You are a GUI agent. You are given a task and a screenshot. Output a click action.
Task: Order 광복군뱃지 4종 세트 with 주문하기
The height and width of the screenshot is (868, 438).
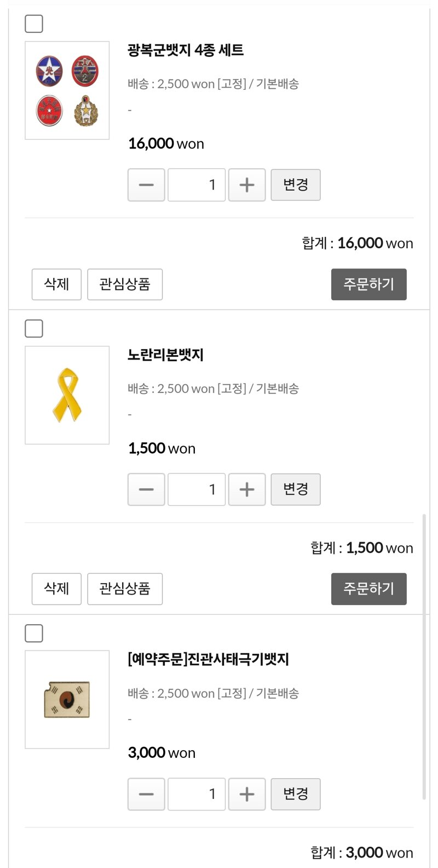pyautogui.click(x=368, y=284)
